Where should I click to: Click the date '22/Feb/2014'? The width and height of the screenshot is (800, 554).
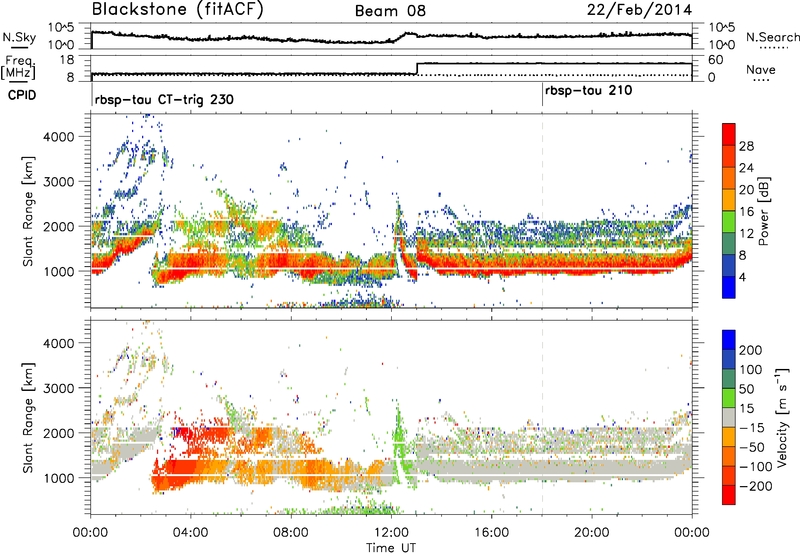[x=639, y=10]
